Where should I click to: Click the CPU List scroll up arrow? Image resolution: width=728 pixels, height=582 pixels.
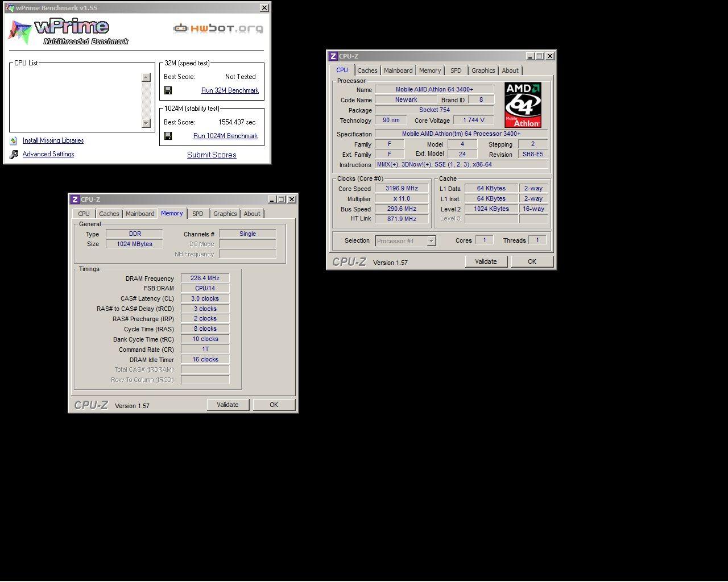(146, 77)
